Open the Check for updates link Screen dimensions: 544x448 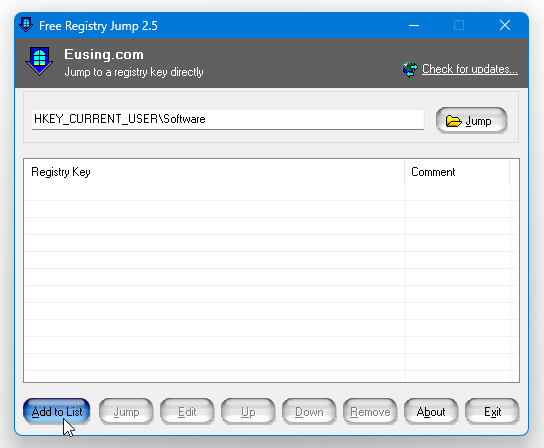470,69
